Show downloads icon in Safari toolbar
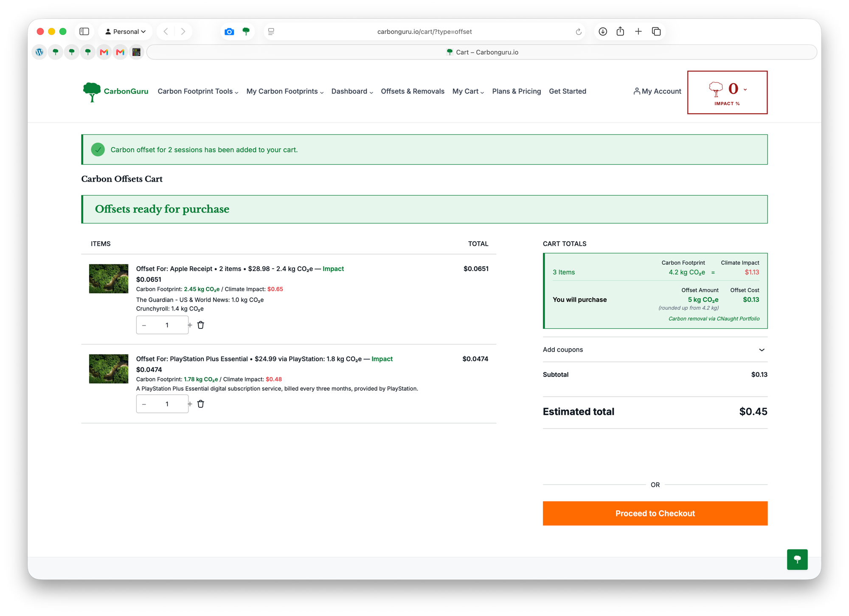The height and width of the screenshot is (616, 849). pyautogui.click(x=602, y=31)
